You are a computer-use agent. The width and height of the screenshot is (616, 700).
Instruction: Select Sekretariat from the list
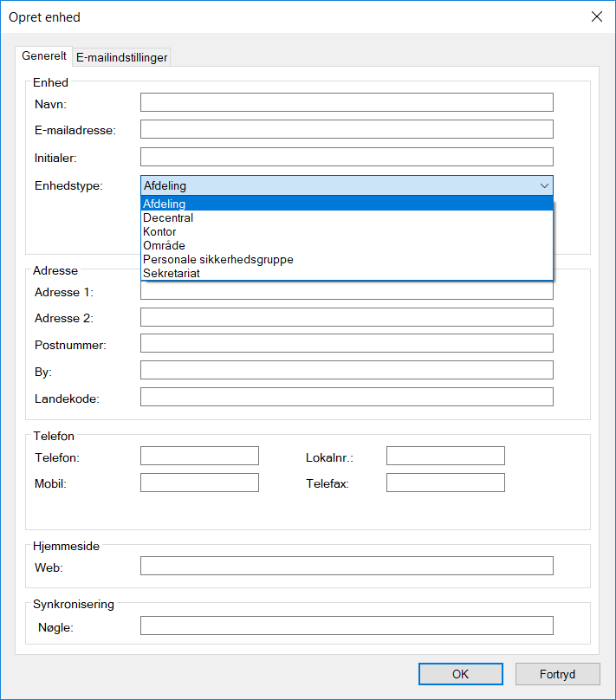click(347, 274)
